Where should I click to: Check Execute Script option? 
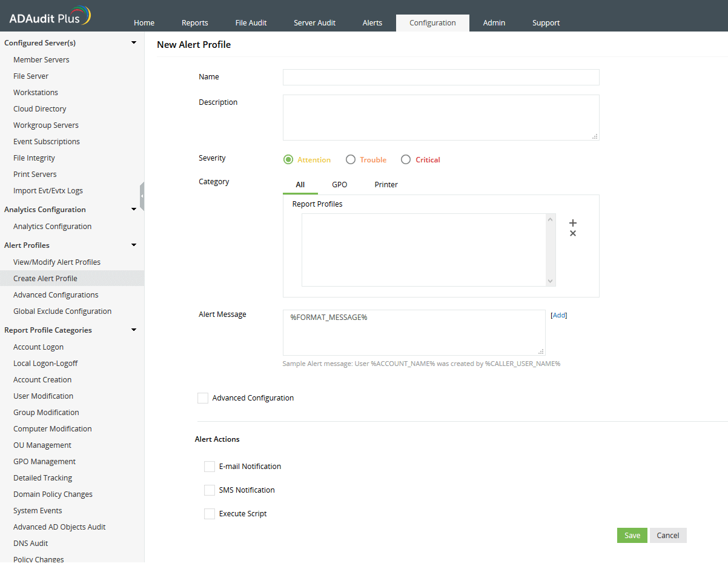pos(210,514)
